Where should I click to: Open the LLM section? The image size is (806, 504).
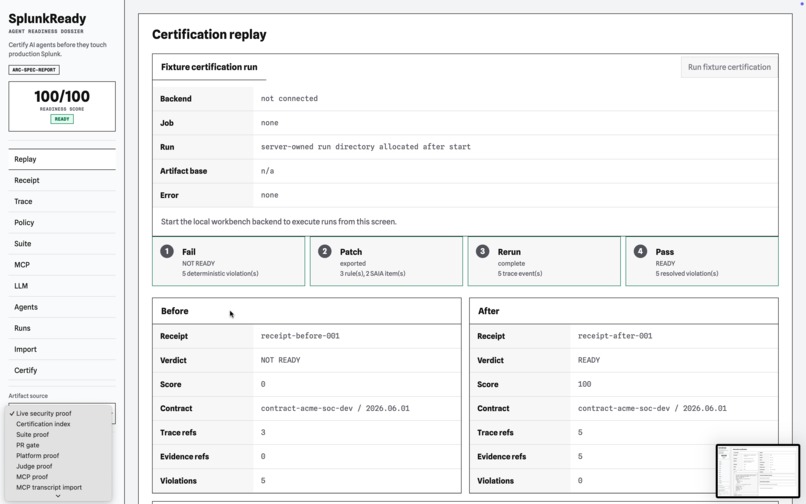pos(62,286)
